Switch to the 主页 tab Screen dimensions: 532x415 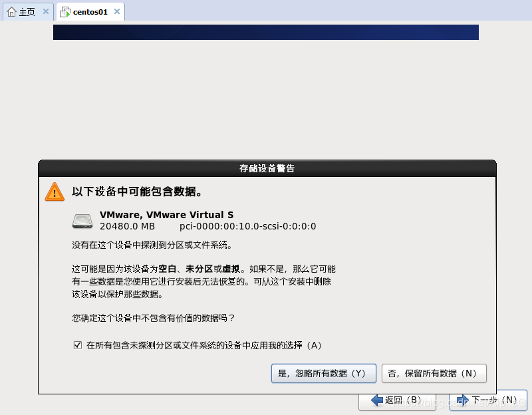[27, 12]
